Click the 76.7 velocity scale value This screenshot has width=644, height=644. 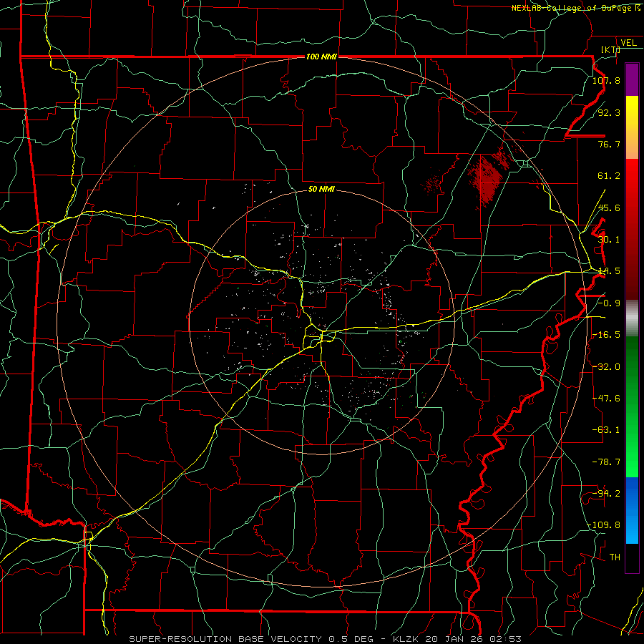(x=609, y=144)
